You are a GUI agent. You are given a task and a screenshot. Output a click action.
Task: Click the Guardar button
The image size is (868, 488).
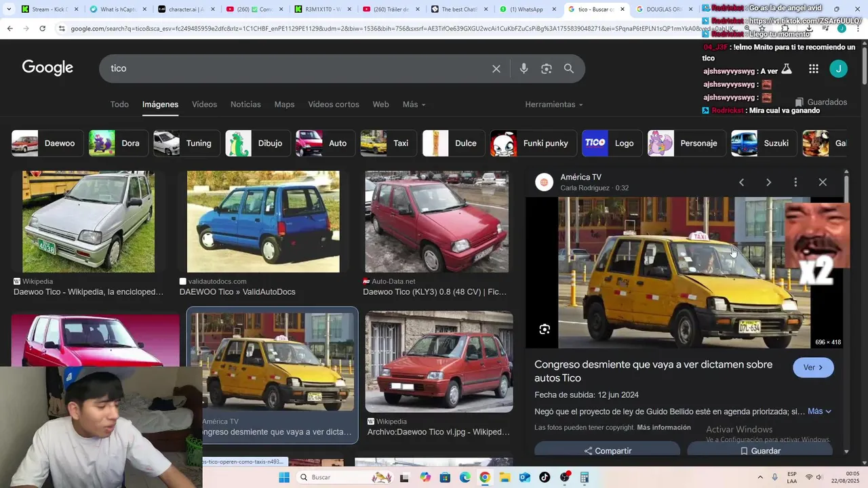[x=759, y=451]
